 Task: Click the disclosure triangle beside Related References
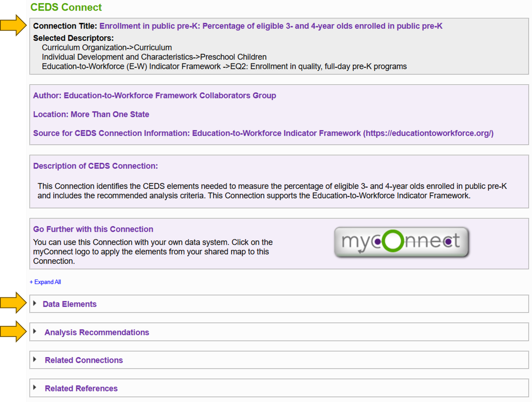[35, 388]
